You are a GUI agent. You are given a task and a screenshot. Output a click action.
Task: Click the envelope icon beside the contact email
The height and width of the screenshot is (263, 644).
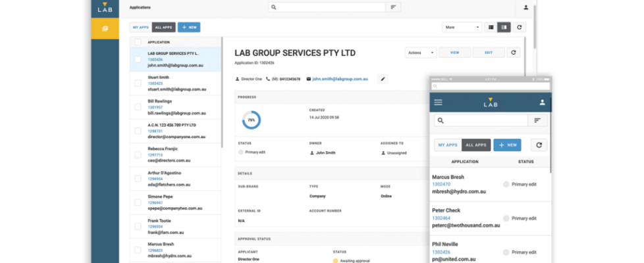pyautogui.click(x=309, y=79)
